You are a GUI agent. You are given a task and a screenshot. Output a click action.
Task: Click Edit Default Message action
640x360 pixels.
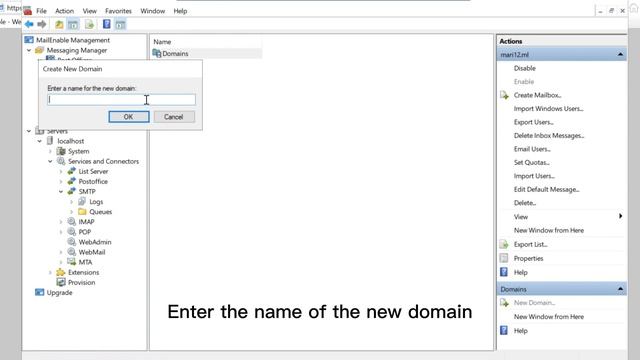click(547, 189)
